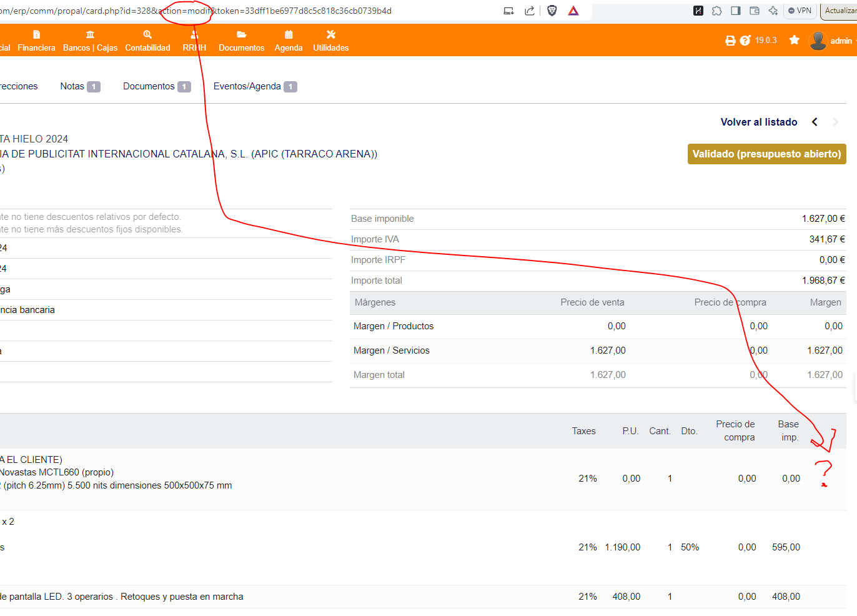Open the Agenda calendar module

[288, 41]
